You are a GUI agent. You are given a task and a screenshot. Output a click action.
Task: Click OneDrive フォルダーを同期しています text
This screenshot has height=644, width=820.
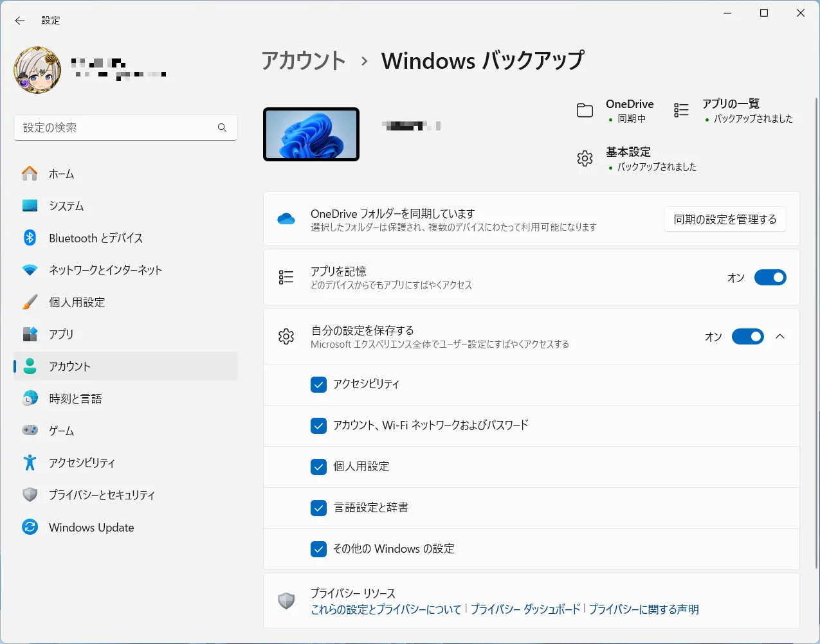(393, 213)
